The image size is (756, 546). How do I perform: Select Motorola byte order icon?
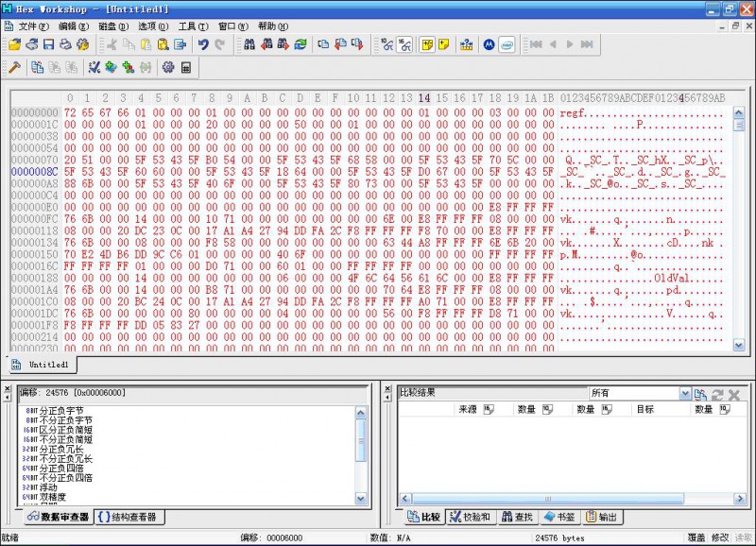click(x=489, y=44)
